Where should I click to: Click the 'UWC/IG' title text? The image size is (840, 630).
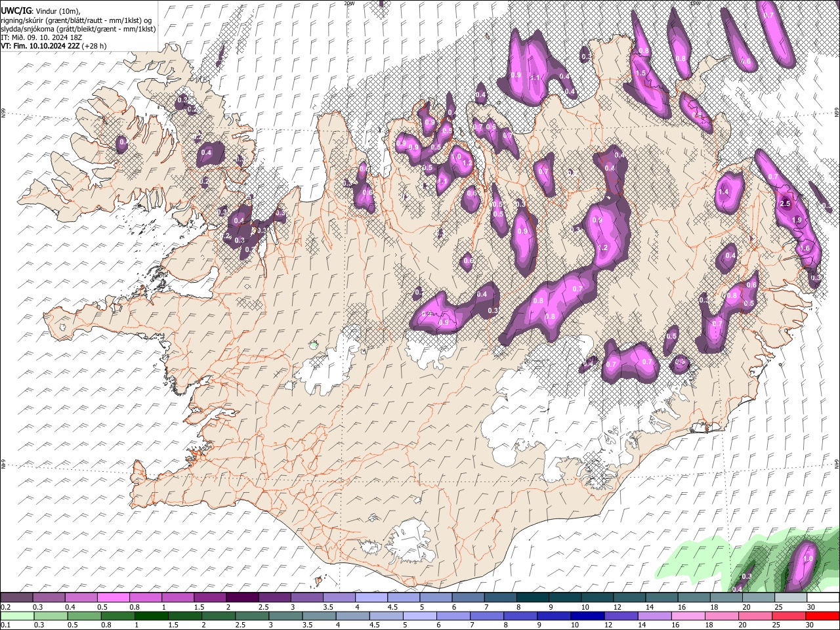pos(15,11)
